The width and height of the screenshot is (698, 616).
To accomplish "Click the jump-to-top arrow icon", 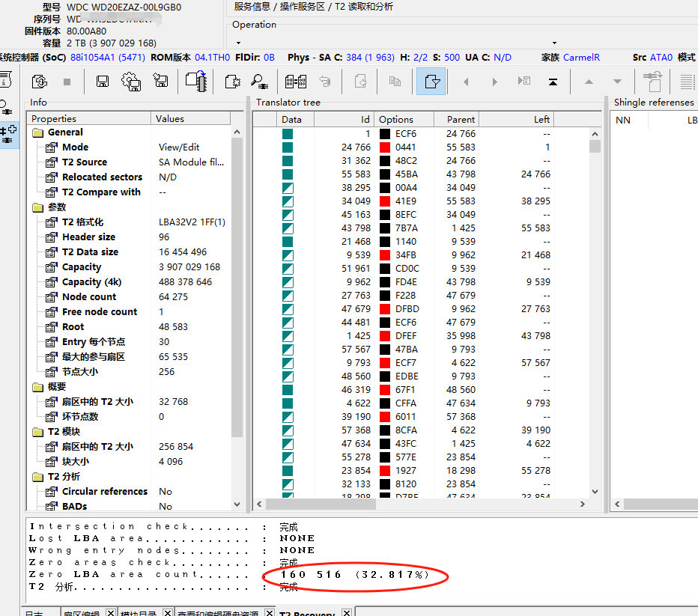I will click(553, 82).
